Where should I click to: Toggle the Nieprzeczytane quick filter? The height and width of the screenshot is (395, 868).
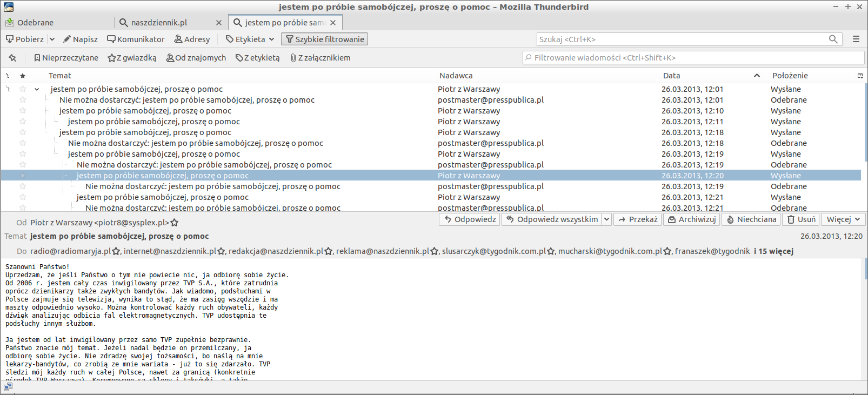click(66, 58)
